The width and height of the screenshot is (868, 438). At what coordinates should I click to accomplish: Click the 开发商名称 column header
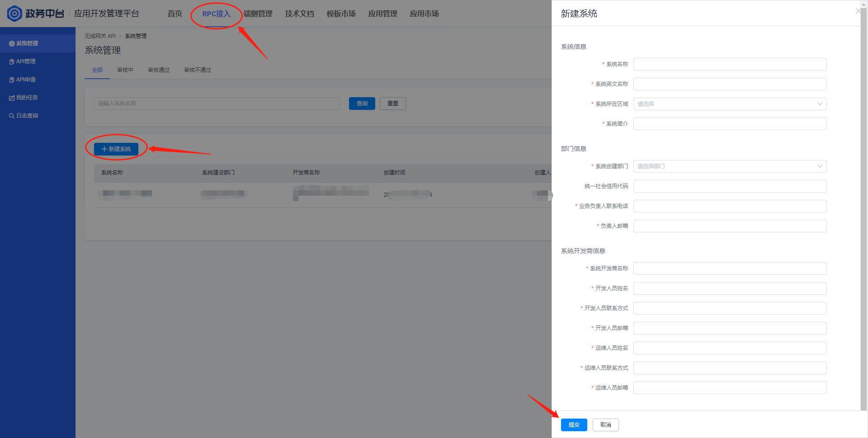pyautogui.click(x=306, y=173)
